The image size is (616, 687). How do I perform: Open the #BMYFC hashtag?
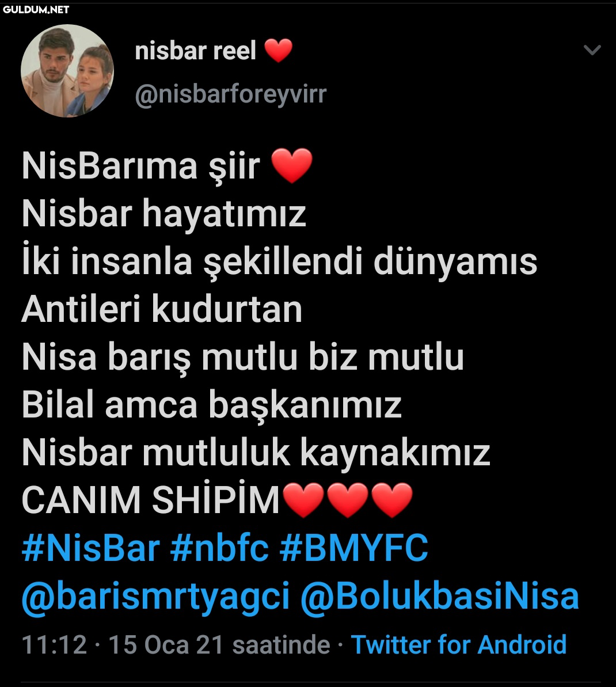[x=353, y=548]
